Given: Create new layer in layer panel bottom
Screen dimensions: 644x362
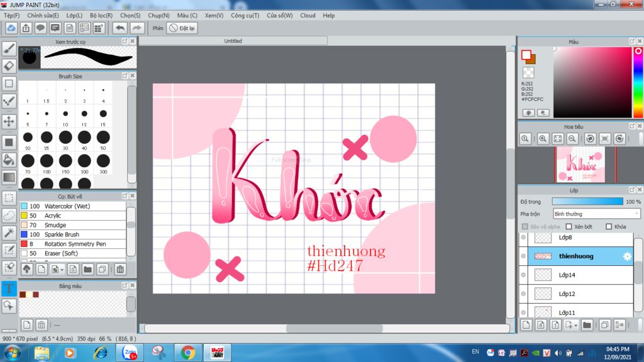Looking at the screenshot, I should (x=526, y=325).
